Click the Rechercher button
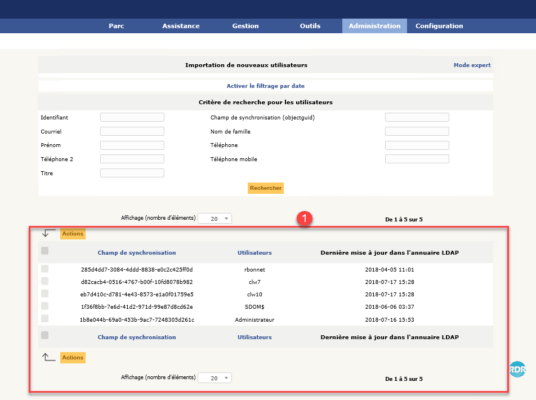The height and width of the screenshot is (400, 536). click(x=266, y=188)
